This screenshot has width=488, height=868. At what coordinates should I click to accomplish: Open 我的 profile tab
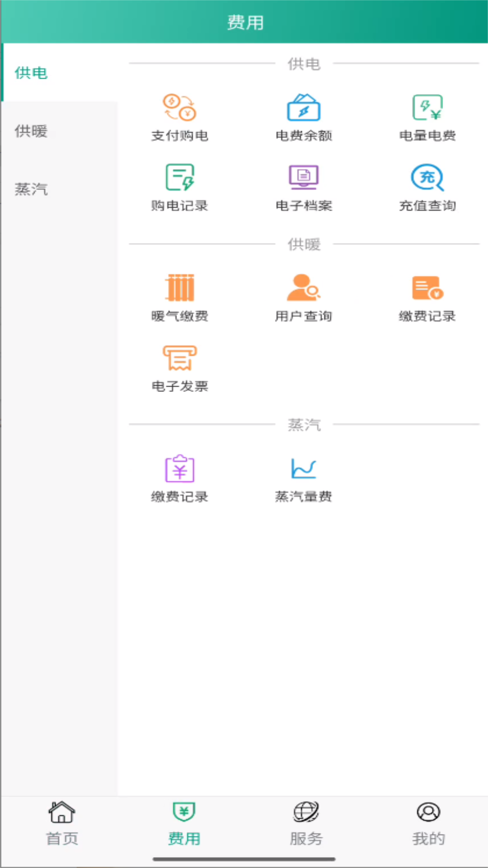coord(428,823)
